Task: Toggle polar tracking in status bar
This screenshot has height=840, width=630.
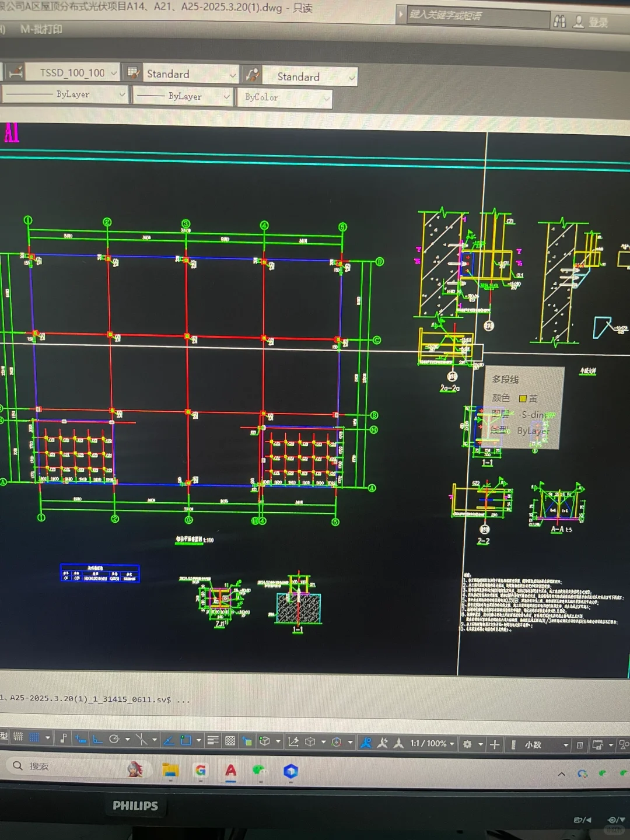Action: [x=114, y=739]
